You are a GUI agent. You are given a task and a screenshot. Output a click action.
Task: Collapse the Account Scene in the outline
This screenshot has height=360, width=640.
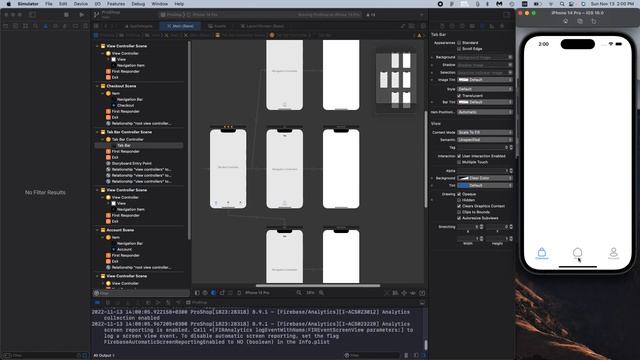click(x=98, y=230)
